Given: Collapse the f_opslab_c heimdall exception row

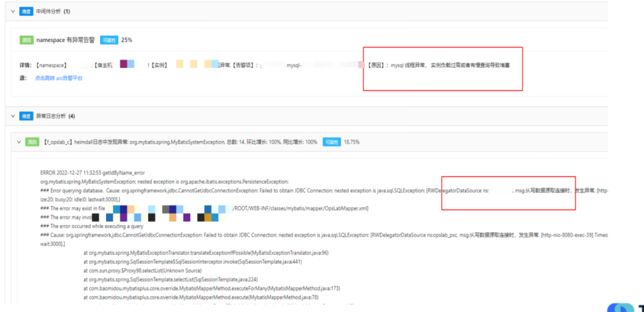Looking at the screenshot, I should click(18, 142).
